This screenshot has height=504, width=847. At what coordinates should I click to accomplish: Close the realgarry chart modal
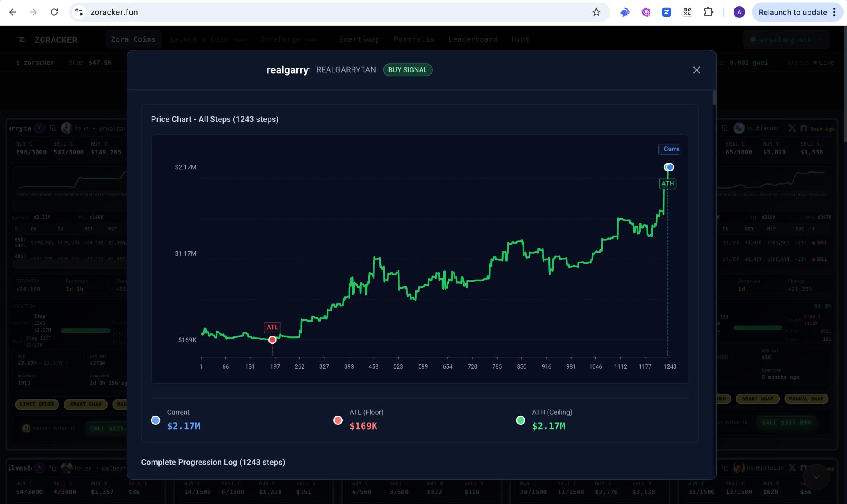tap(696, 70)
